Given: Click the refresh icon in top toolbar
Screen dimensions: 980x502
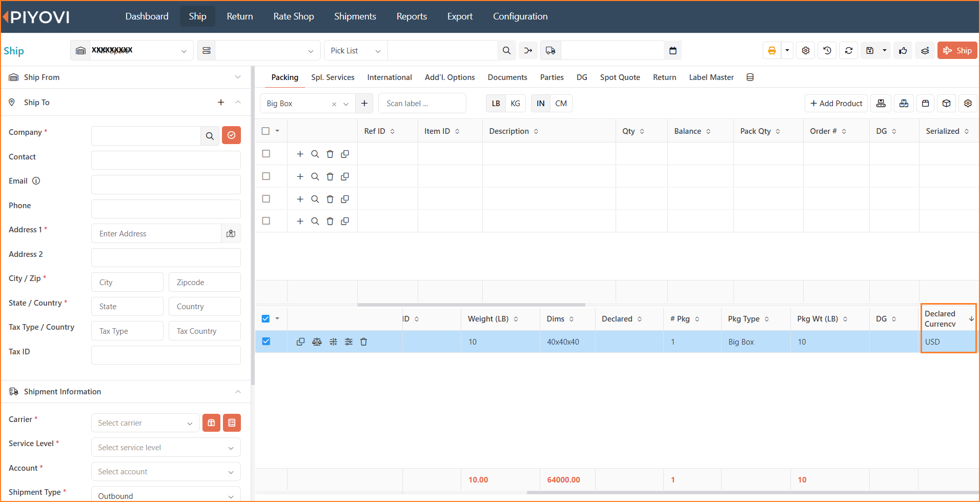Looking at the screenshot, I should click(x=849, y=50).
